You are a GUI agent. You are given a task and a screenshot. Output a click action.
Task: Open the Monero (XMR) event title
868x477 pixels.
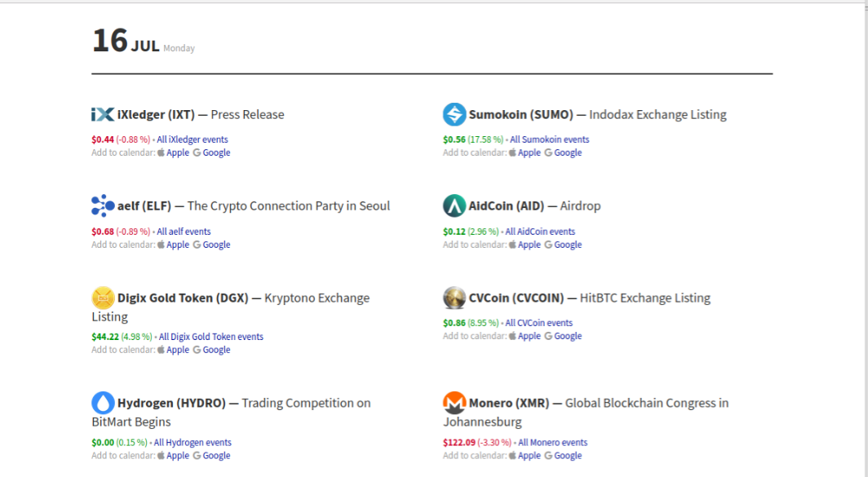pyautogui.click(x=516, y=403)
